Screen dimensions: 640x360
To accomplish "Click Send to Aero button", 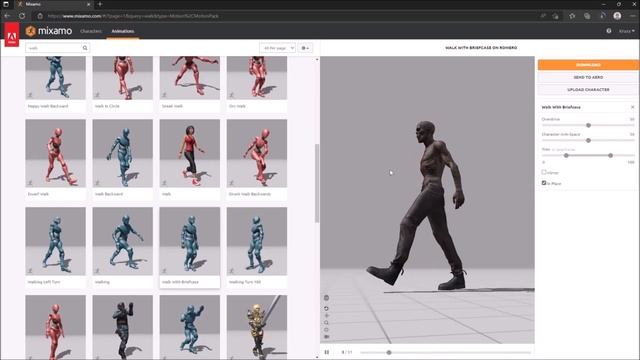I will coord(588,77).
